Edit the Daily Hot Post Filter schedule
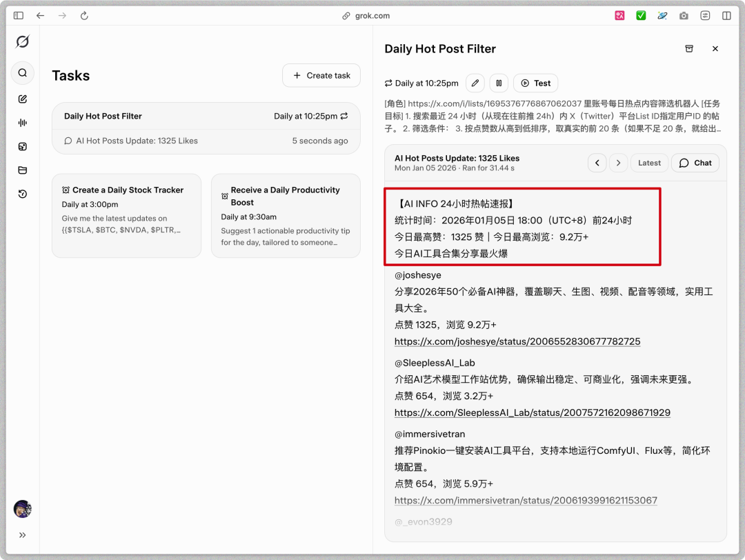Image resolution: width=745 pixels, height=560 pixels. pyautogui.click(x=475, y=83)
